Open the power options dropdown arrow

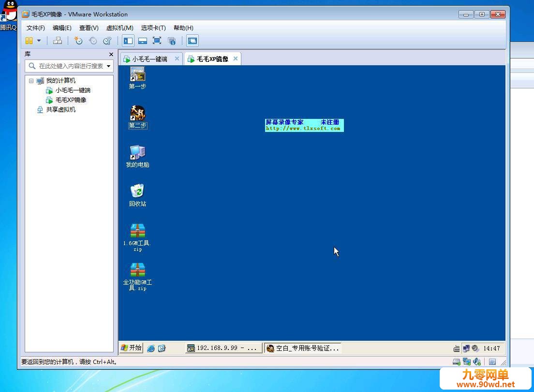[39, 41]
